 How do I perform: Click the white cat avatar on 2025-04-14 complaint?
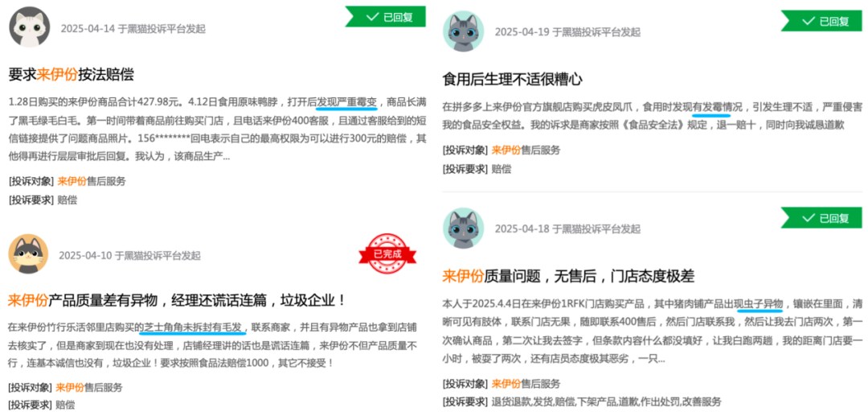[30, 27]
